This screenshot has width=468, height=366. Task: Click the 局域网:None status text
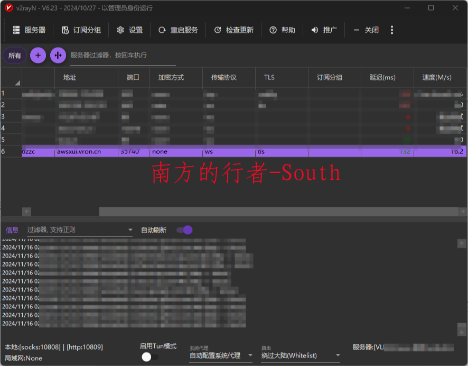23,358
